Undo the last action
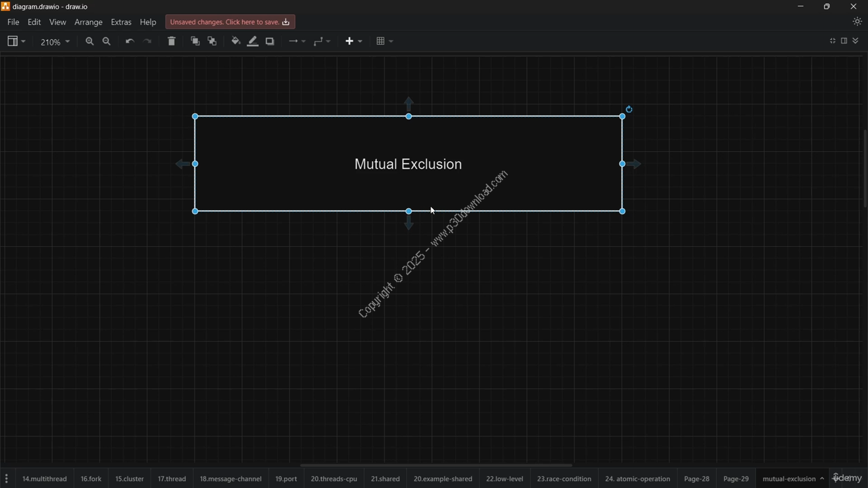The height and width of the screenshot is (488, 868). point(130,41)
